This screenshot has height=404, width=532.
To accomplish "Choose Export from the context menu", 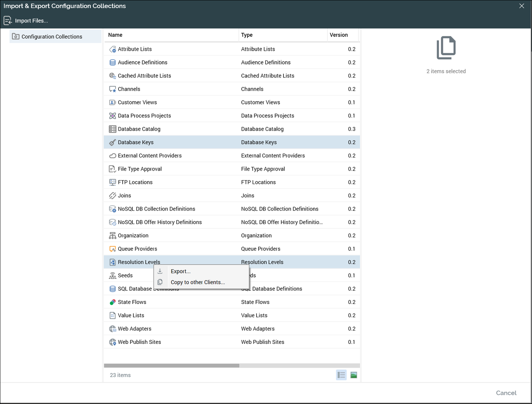I will click(x=181, y=271).
